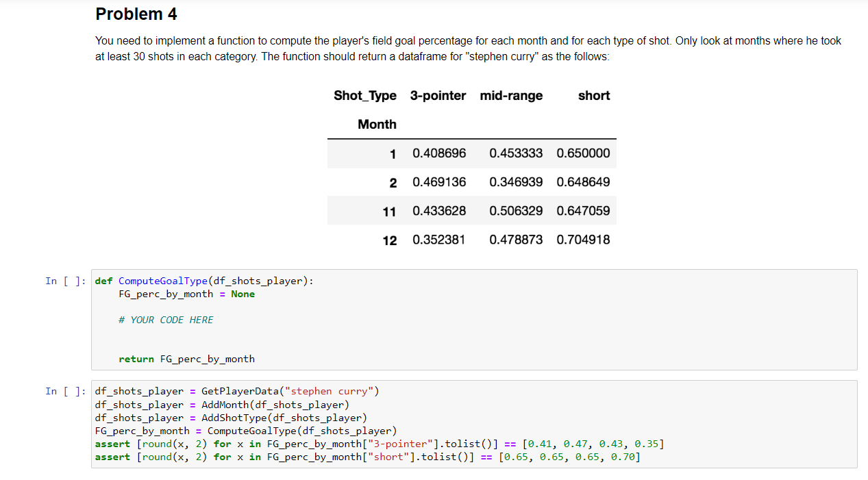Click the Shot_Type column header
The width and height of the screenshot is (868, 480).
coord(365,96)
